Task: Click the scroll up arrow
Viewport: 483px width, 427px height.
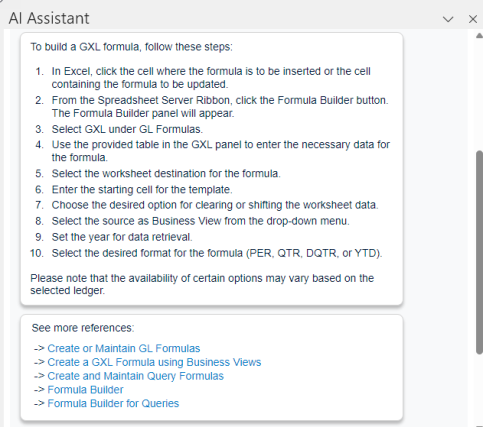Action: [x=479, y=35]
